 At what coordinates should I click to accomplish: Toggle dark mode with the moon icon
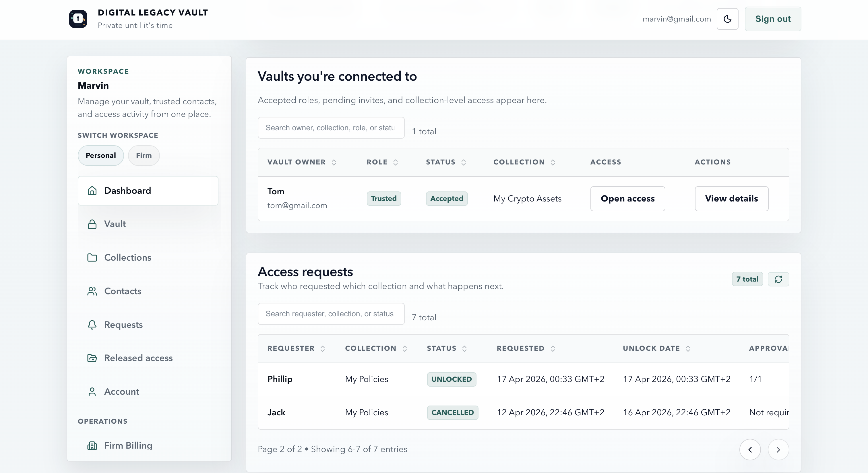[727, 19]
